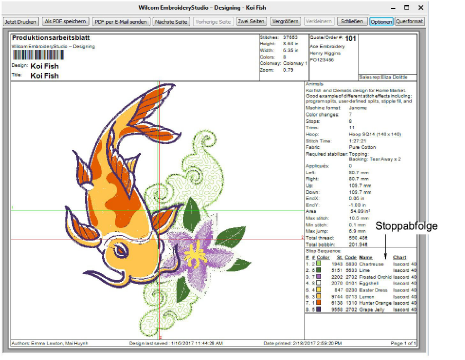
Task: Pick the Hunter Orange color swatch
Action: 319,303
